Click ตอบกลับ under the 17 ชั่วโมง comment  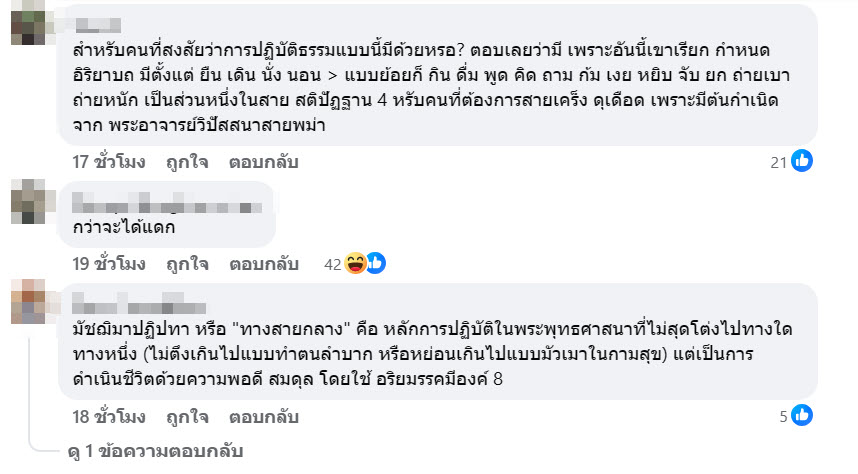[265, 161]
